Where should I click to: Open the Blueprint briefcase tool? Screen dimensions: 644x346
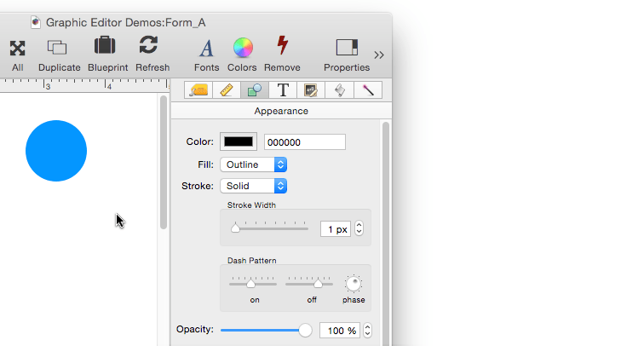tap(105, 45)
